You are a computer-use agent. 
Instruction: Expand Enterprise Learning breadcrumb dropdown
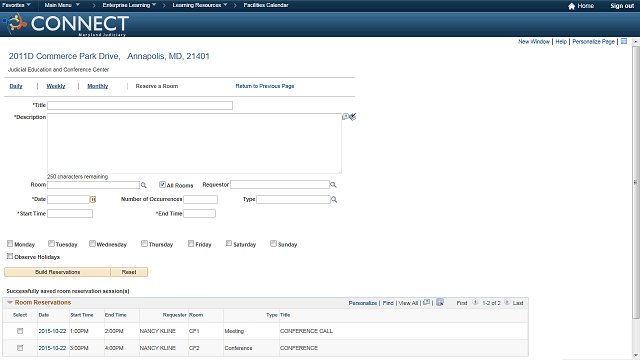(129, 5)
